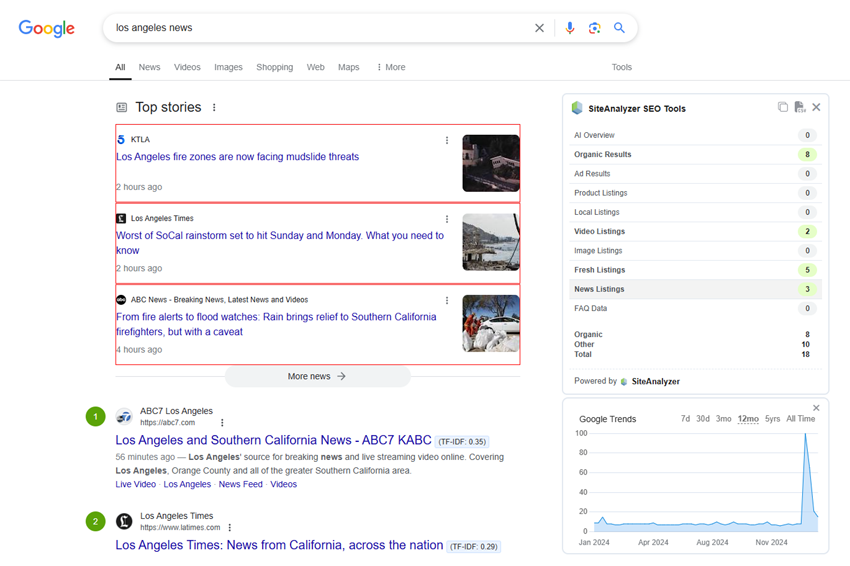Expand the More search filters menu
Image resolution: width=850 pixels, height=566 pixels.
pyautogui.click(x=391, y=67)
